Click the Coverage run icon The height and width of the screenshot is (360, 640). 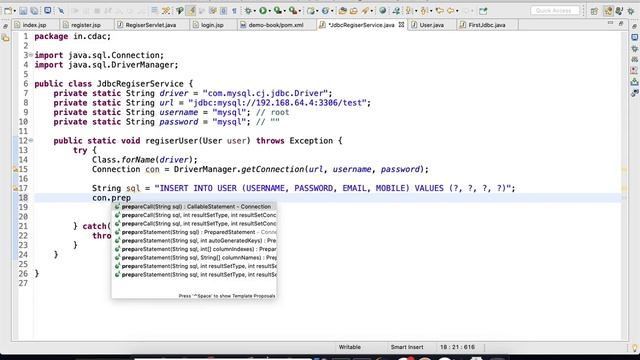tap(278, 11)
